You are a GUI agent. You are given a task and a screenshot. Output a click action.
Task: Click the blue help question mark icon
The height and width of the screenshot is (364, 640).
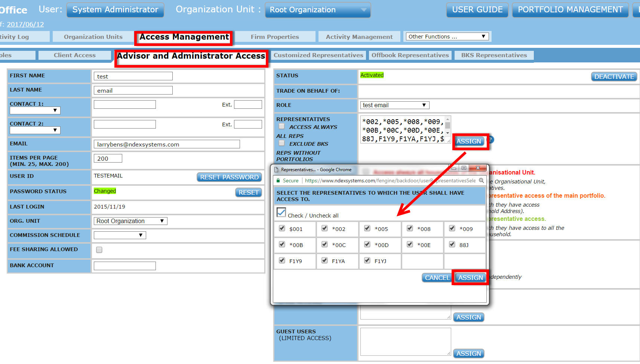click(x=491, y=140)
